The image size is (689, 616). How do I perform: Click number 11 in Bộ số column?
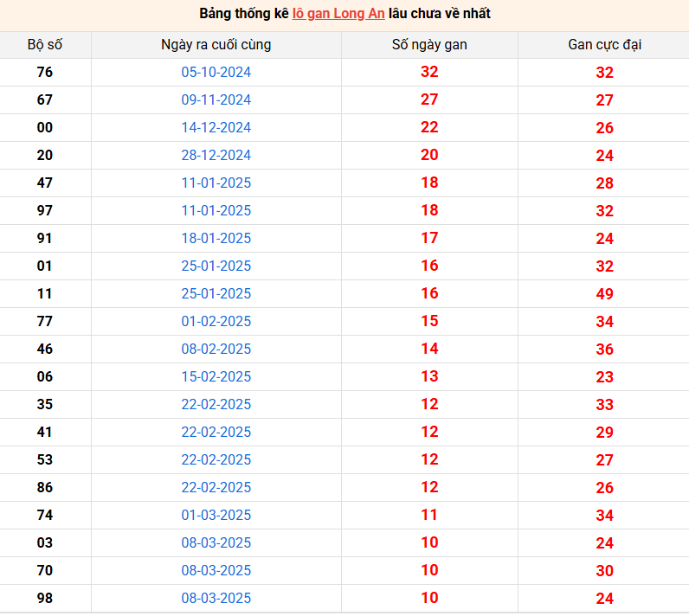pos(45,293)
